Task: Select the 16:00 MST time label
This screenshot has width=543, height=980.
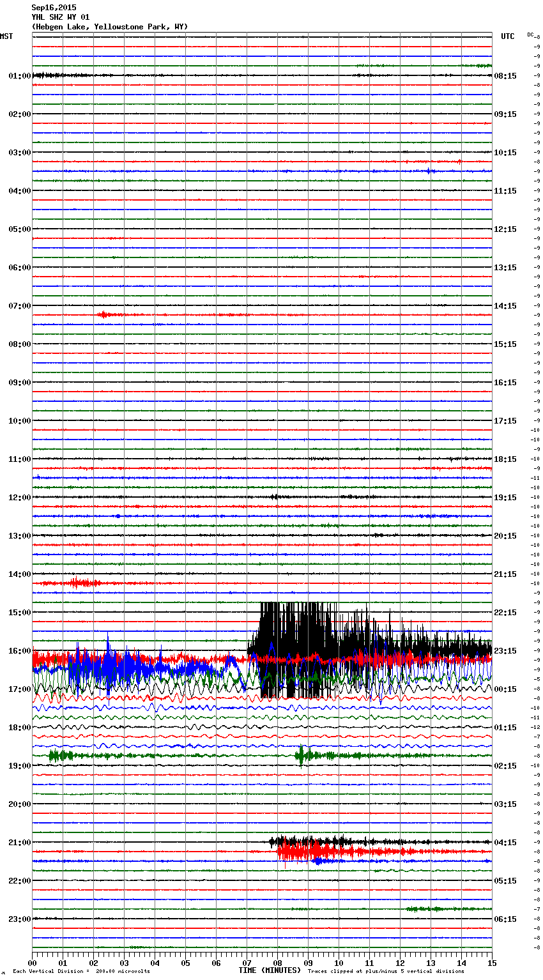Action: [19, 651]
